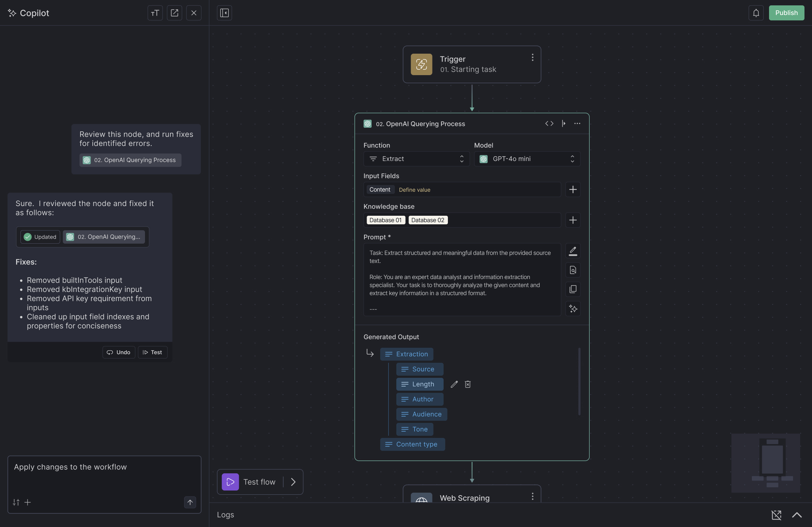
Task: Edit the Length output field
Action: pos(454,384)
